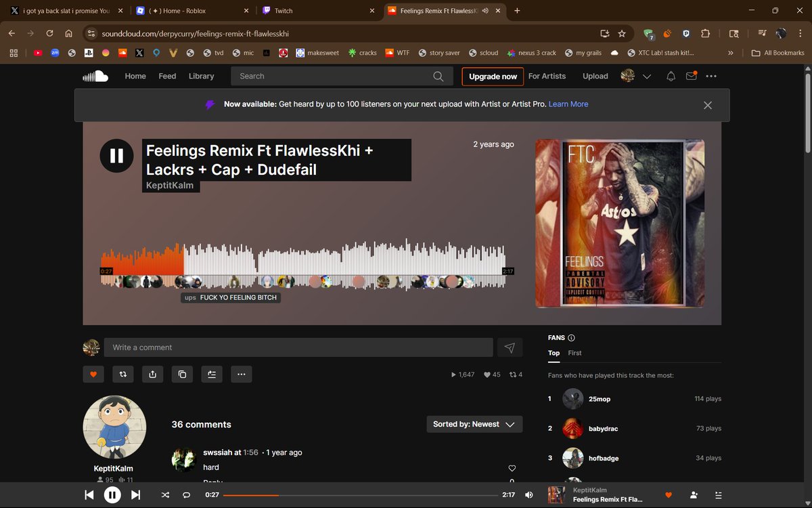812x508 pixels.
Task: Open the FANS info icon
Action: [x=572, y=338]
